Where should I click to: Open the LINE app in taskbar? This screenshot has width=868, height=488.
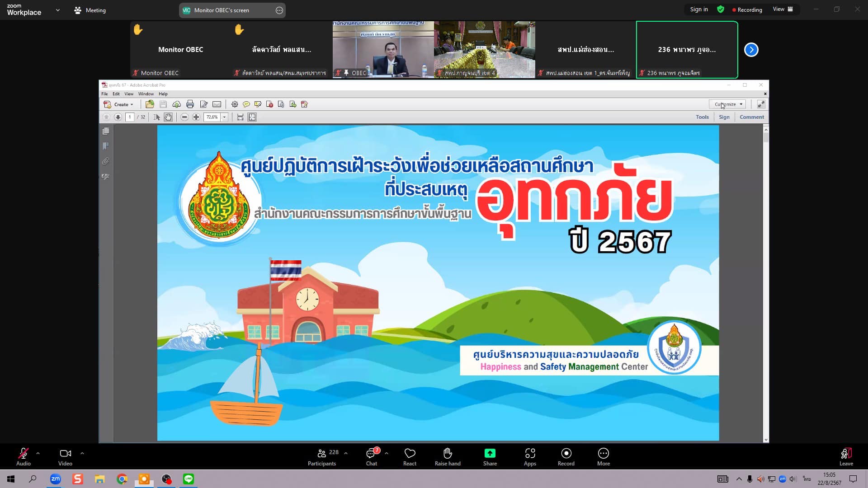tap(189, 479)
